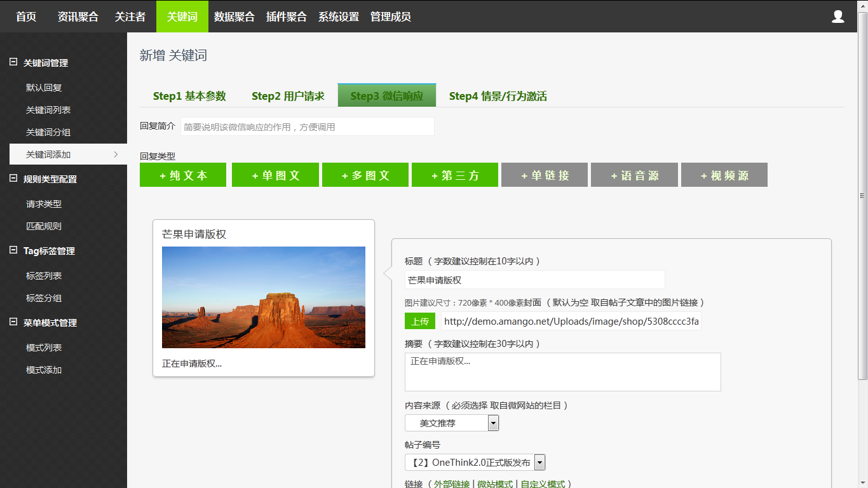Image resolution: width=868 pixels, height=488 pixels.
Task: Click the arrow beside 关键词添加
Action: click(116, 154)
